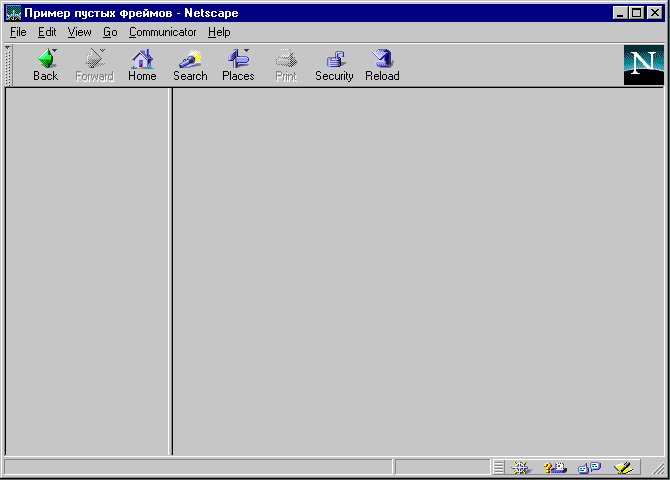Click the Netscape N logo
The width and height of the screenshot is (670, 480).
(x=643, y=65)
